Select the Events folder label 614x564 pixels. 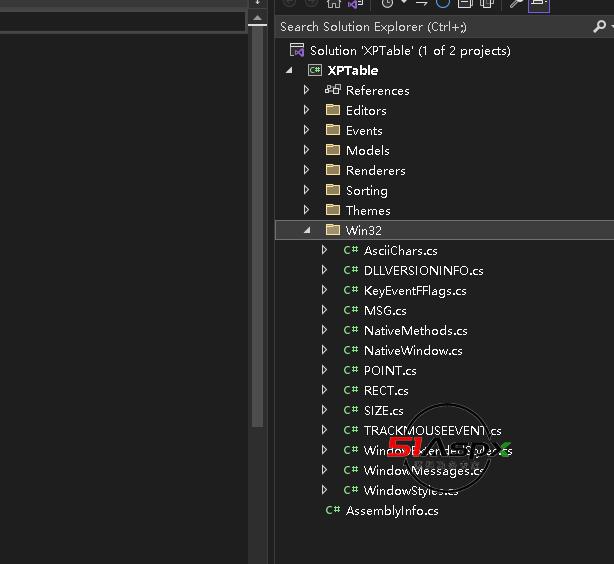[x=364, y=130]
